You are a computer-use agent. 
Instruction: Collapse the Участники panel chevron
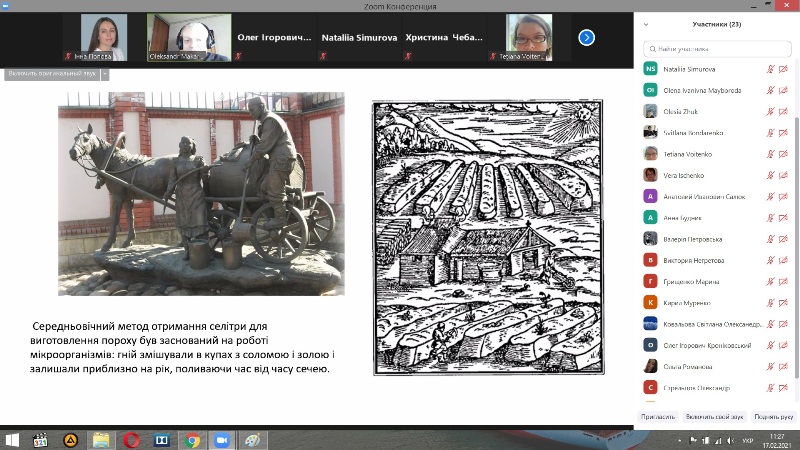(x=647, y=24)
